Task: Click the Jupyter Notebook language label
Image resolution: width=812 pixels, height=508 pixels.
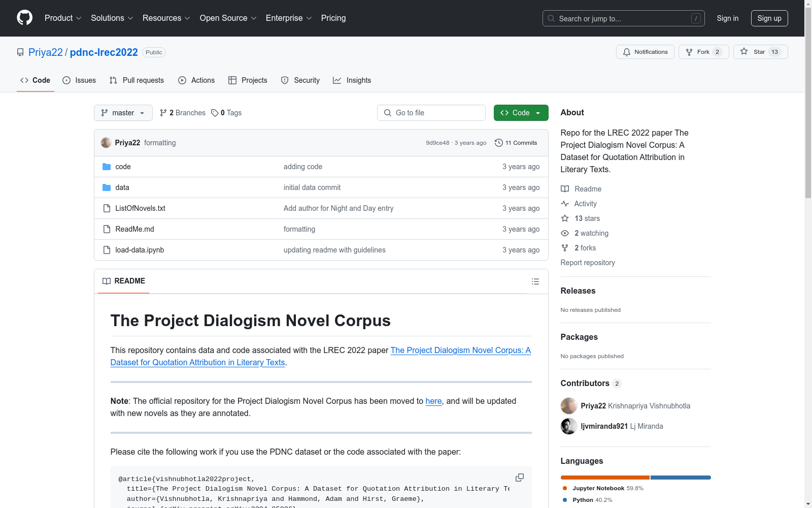Action: point(603,488)
